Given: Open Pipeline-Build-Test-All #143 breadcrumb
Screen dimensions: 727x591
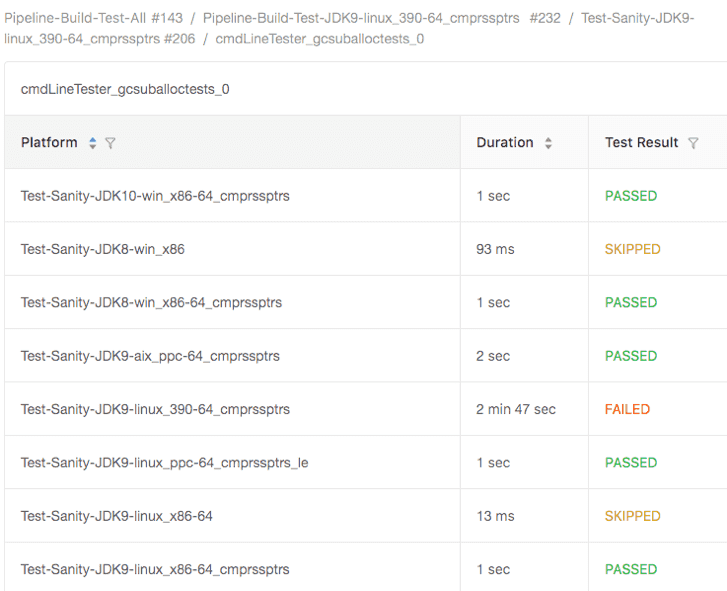Looking at the screenshot, I should (x=94, y=18).
